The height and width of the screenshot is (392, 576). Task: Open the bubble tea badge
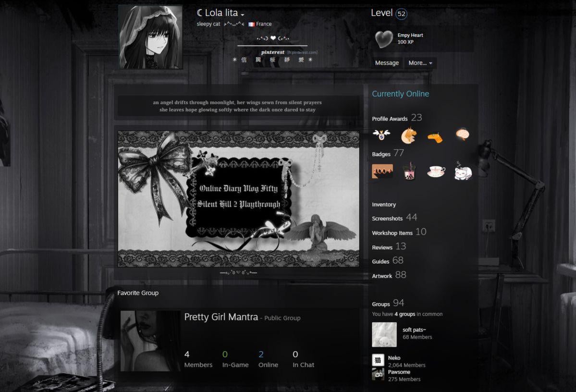click(409, 171)
